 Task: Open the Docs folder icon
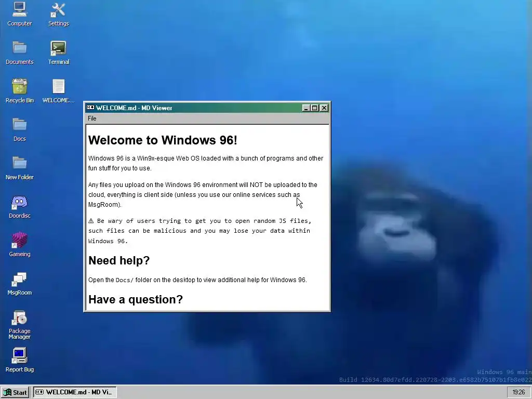click(19, 129)
